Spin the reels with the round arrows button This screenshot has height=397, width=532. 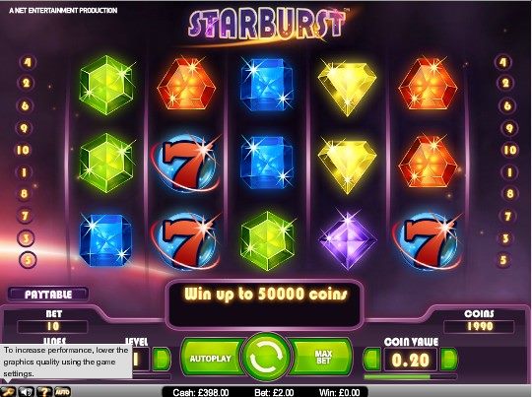coord(266,358)
